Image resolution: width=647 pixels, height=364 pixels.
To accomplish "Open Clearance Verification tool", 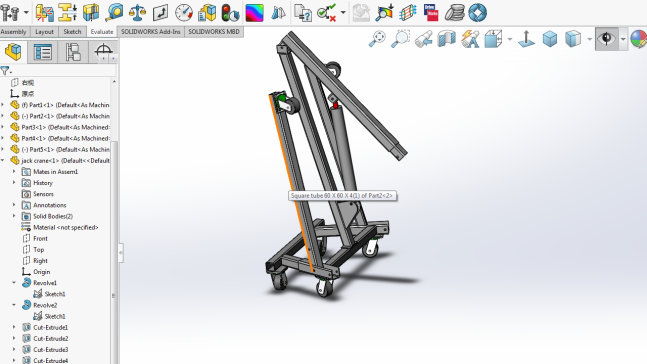I will (68, 12).
